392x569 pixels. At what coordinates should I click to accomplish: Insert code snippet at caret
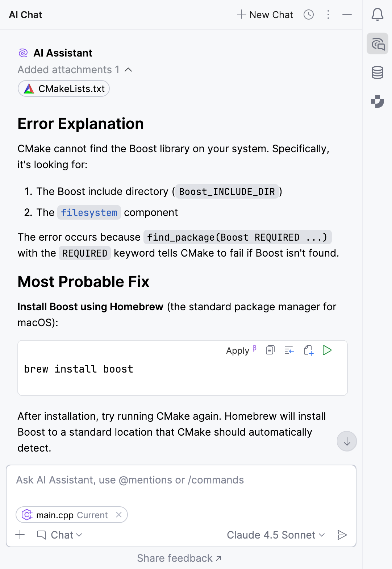[289, 350]
